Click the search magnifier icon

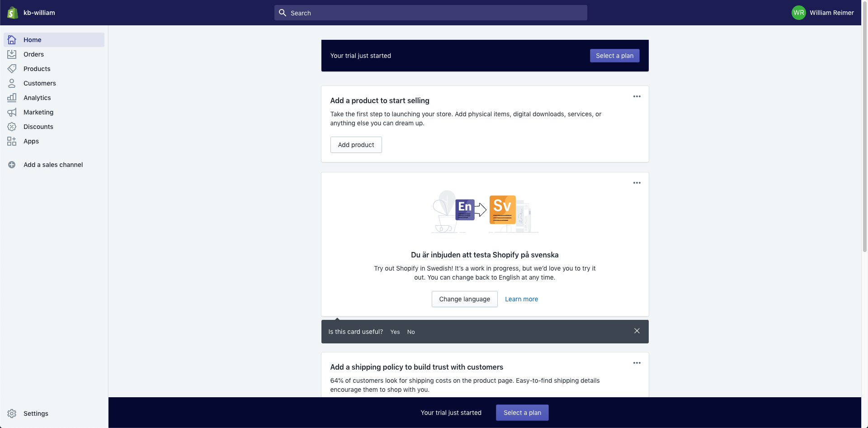(x=283, y=13)
